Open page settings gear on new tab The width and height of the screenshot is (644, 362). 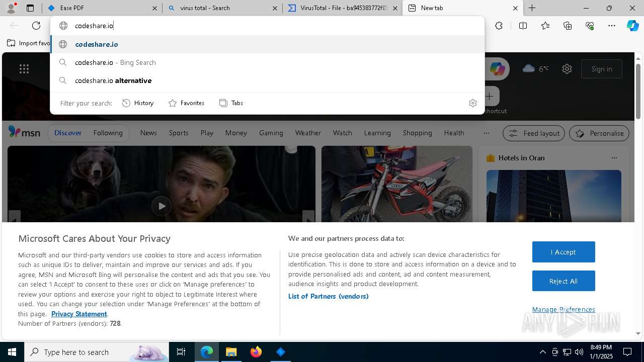pos(567,69)
